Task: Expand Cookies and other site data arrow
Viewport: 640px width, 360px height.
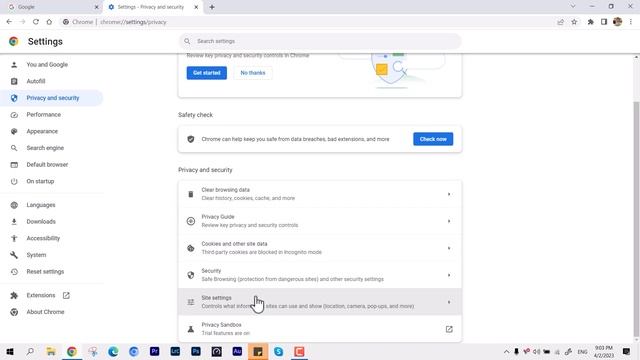Action: click(x=449, y=248)
